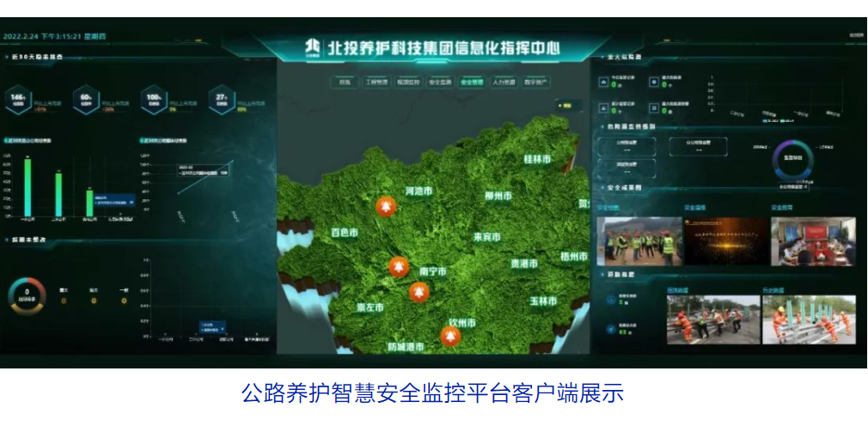Click the bell marker directly below 南宁市 label
Screen dimensions: 868x426
[419, 291]
